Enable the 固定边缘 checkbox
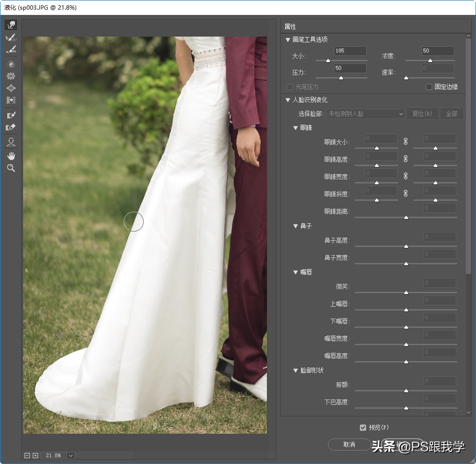476x464 pixels. (429, 87)
